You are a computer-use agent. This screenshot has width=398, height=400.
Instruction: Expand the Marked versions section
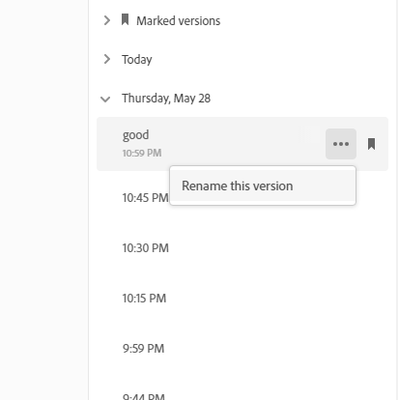(107, 20)
